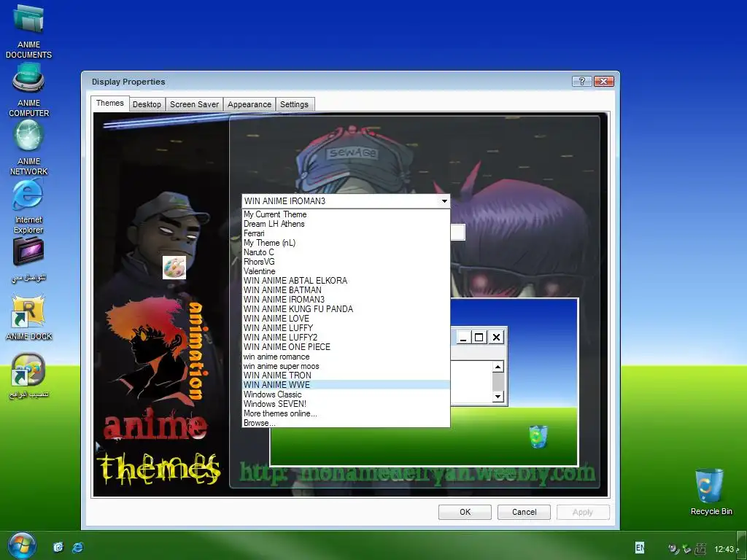Viewport: 747px width, 560px height.
Task: Collapse the theme dropdown arrow
Action: pyautogui.click(x=444, y=201)
